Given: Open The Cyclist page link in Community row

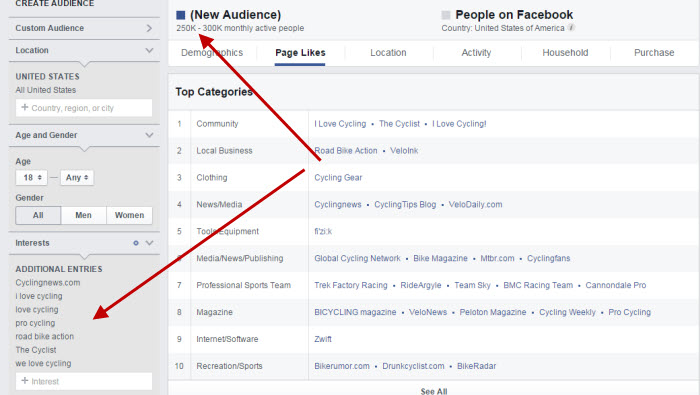Looking at the screenshot, I should pyautogui.click(x=399, y=124).
